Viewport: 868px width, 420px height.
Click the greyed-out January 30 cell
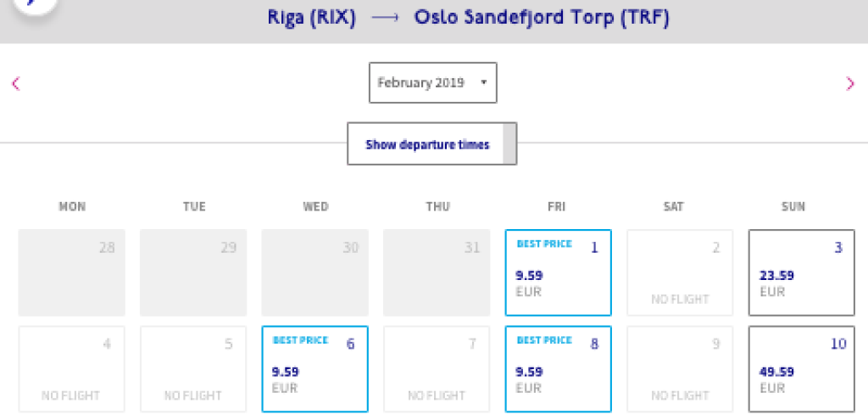(x=314, y=272)
